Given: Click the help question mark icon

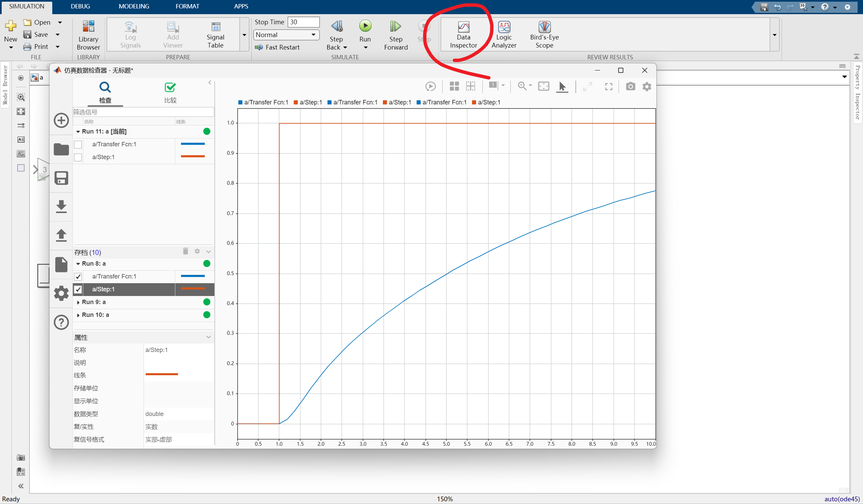Looking at the screenshot, I should click(x=61, y=322).
